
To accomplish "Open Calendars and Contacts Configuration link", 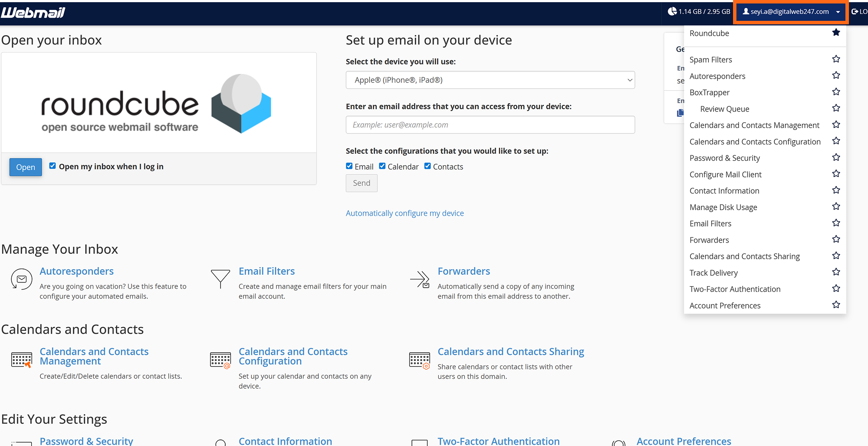I will coord(293,356).
